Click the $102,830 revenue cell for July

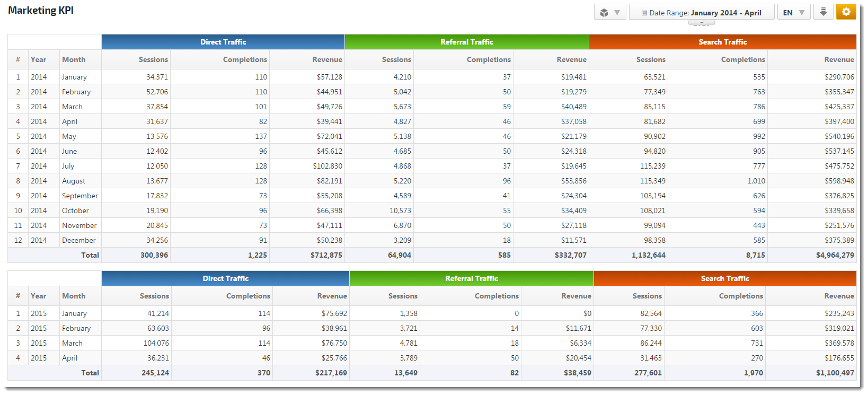tap(327, 166)
